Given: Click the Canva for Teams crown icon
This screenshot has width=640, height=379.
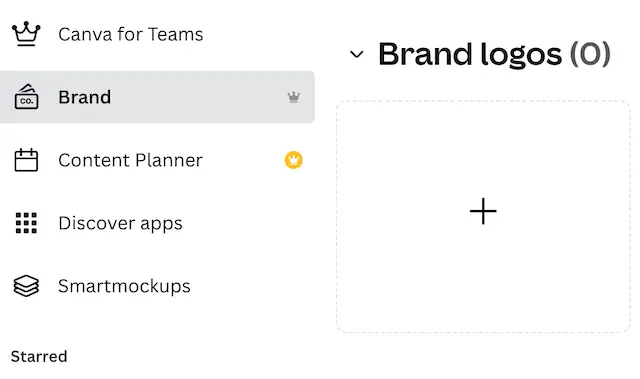Looking at the screenshot, I should 26,34.
